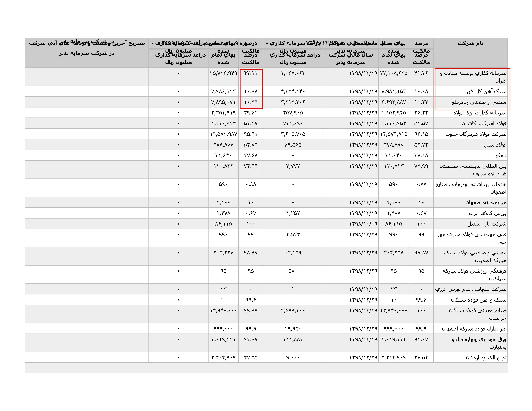
Task: Click the ownership value ۳۶.۲۳
Action: click(x=421, y=113)
